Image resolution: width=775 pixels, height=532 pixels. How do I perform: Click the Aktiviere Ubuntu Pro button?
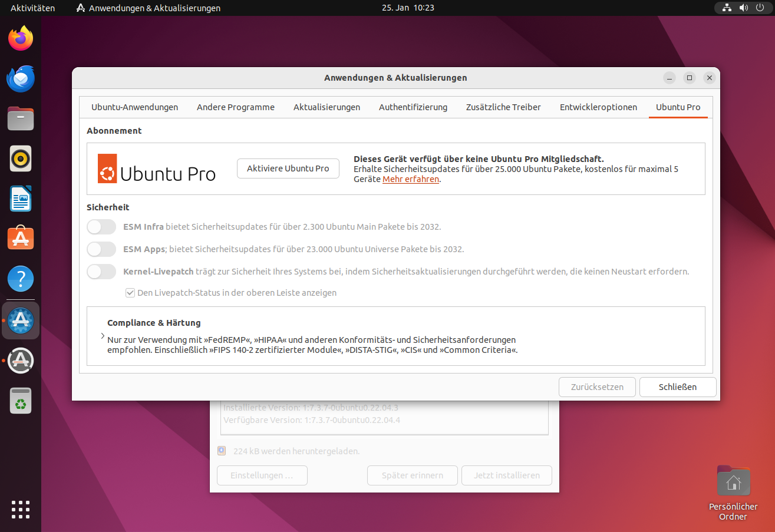[288, 168]
